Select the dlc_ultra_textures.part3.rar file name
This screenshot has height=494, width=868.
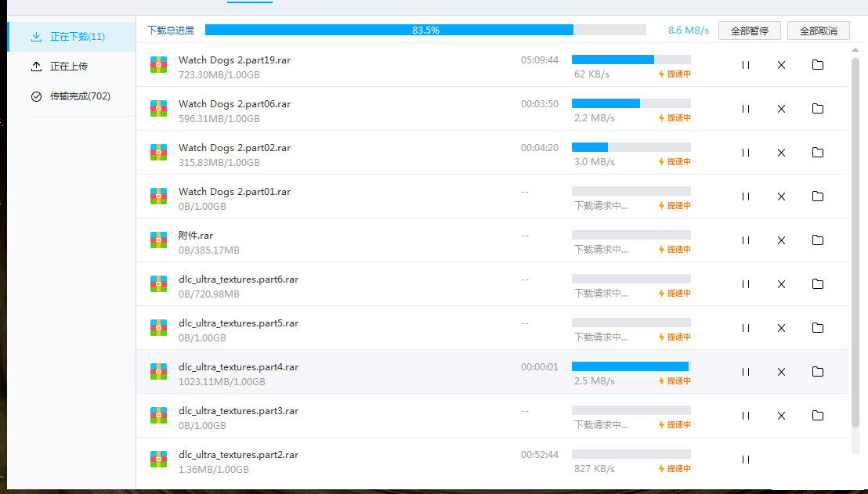tap(238, 410)
